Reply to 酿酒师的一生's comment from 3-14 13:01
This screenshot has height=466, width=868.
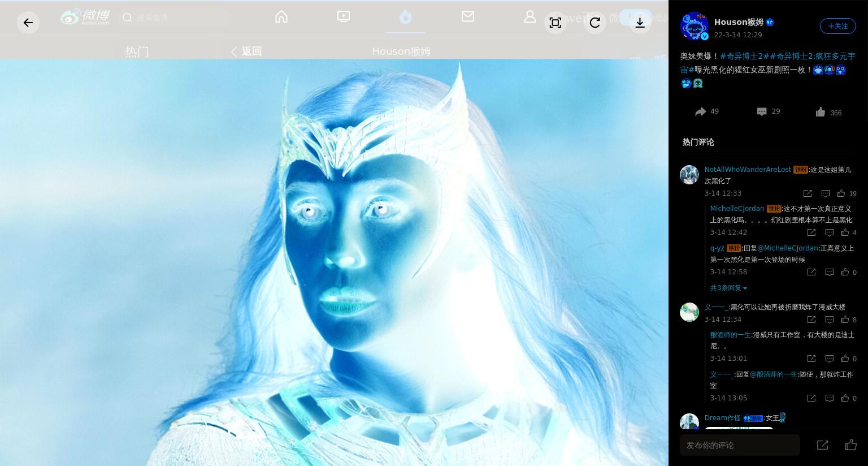(830, 359)
